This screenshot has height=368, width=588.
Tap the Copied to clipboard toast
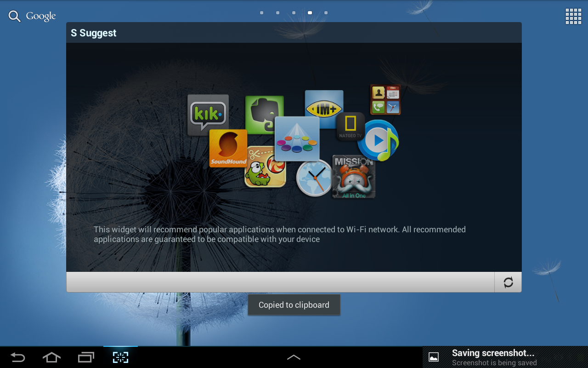point(294,305)
